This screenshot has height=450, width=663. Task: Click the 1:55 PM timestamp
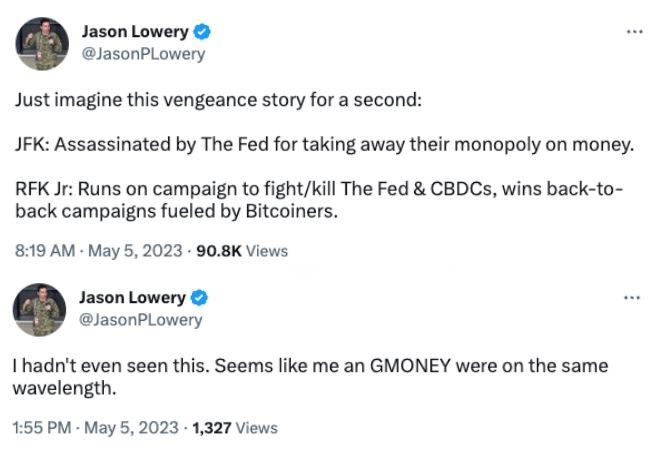tap(42, 428)
